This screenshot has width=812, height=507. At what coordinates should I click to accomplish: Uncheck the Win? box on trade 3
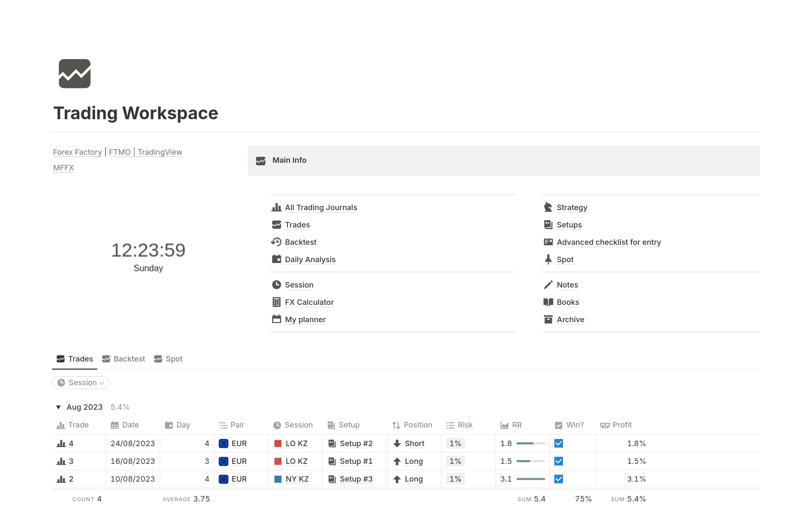click(558, 461)
